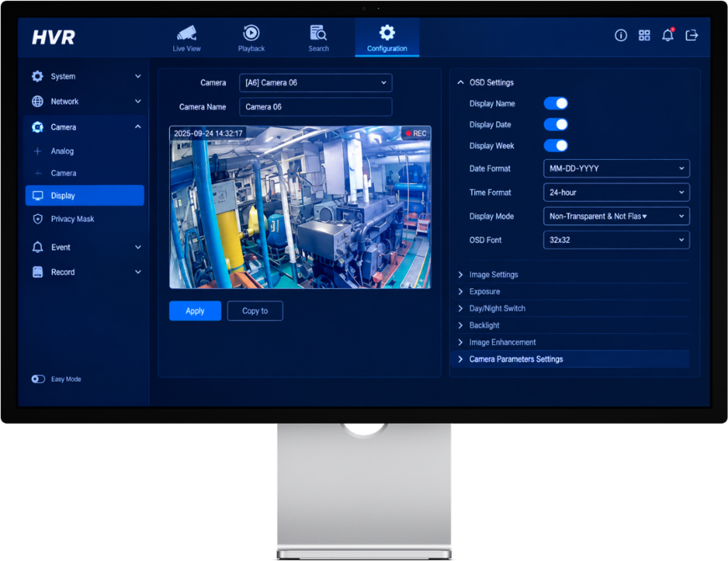Toggle the Display Week switch
This screenshot has height=561, width=728.
tap(556, 146)
